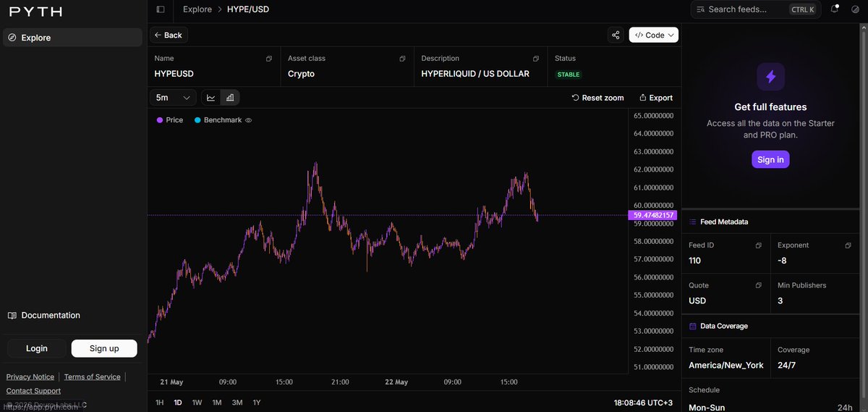This screenshot has height=412, width=868.
Task: Open the Contact Support link
Action: coord(33,391)
